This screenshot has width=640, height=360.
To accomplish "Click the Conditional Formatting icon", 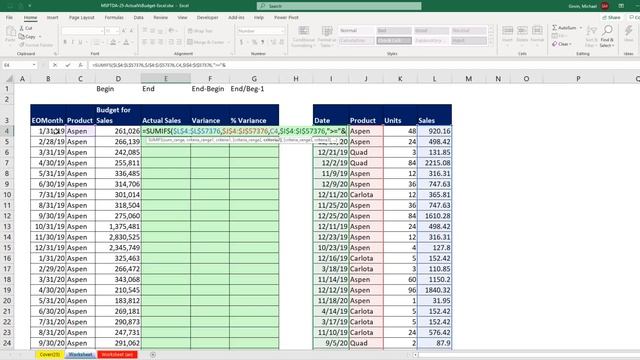I will click(304, 31).
